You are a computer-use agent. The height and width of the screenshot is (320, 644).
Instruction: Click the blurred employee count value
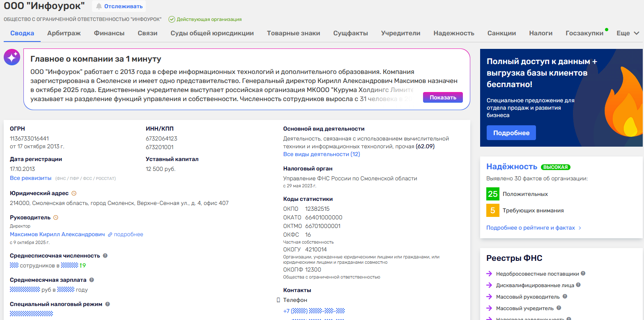point(14,265)
